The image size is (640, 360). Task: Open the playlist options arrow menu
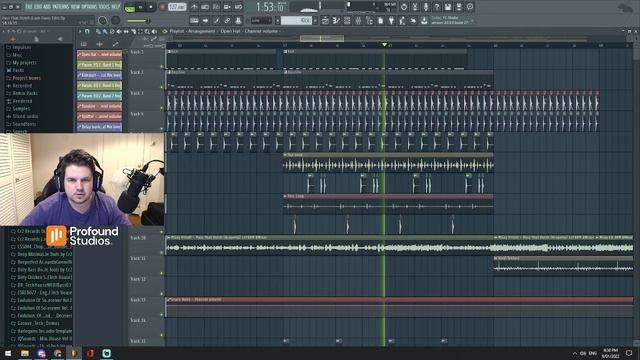(80, 31)
